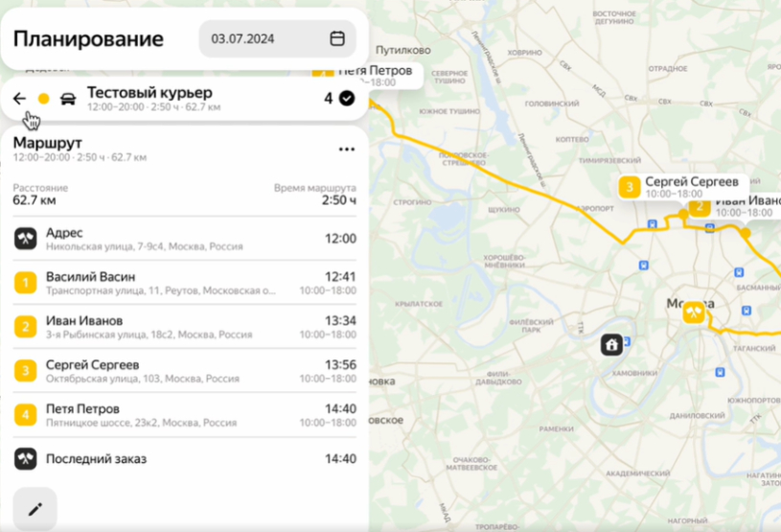Viewport: 781px width, 532px height.
Task: Click the house depot marker on map
Action: pyautogui.click(x=611, y=345)
